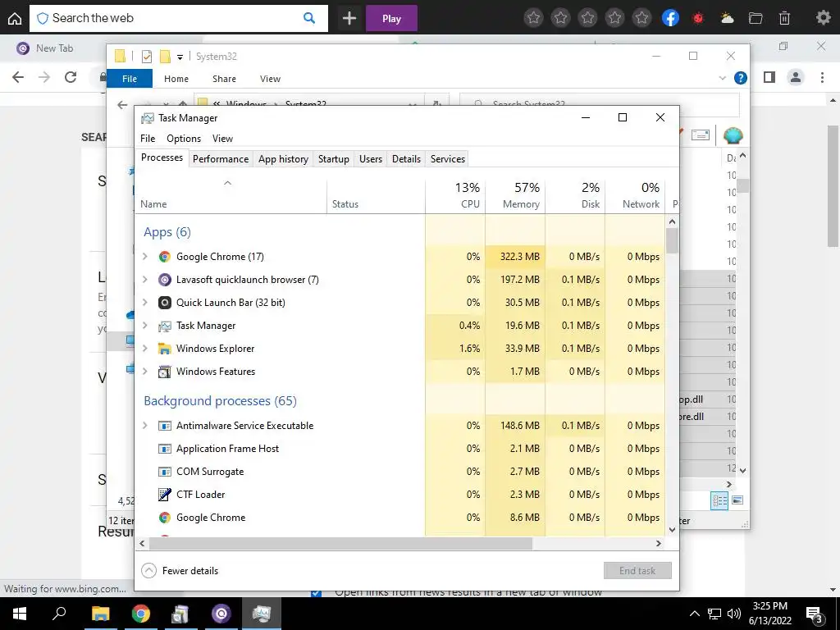Open settings gear icon in top bar

824,18
